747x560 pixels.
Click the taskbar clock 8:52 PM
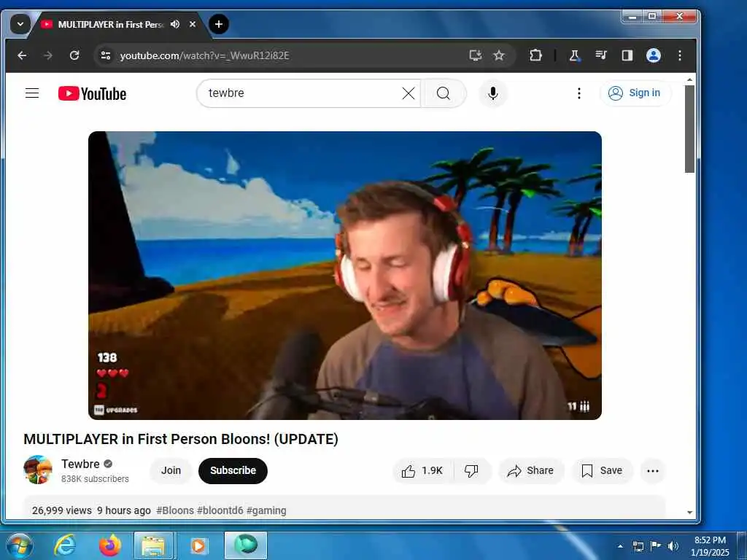(x=710, y=546)
